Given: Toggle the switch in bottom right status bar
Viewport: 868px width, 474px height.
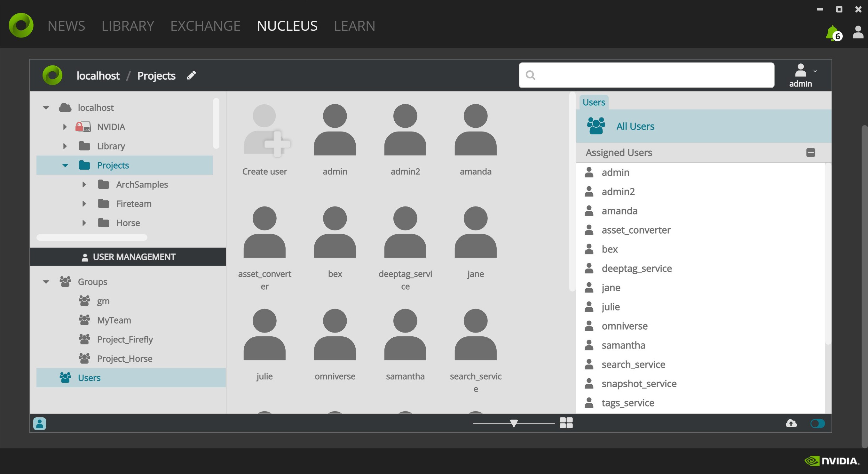Looking at the screenshot, I should [x=817, y=423].
